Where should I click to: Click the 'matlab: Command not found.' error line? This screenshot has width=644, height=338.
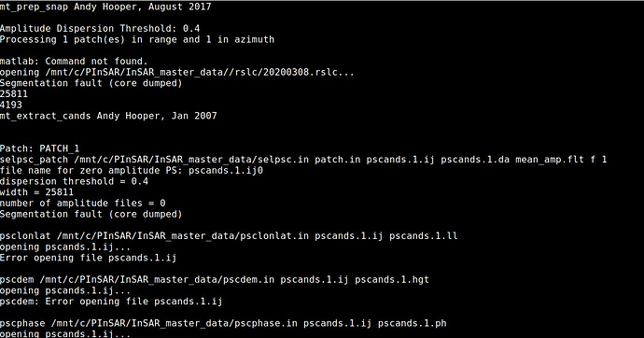click(x=74, y=62)
